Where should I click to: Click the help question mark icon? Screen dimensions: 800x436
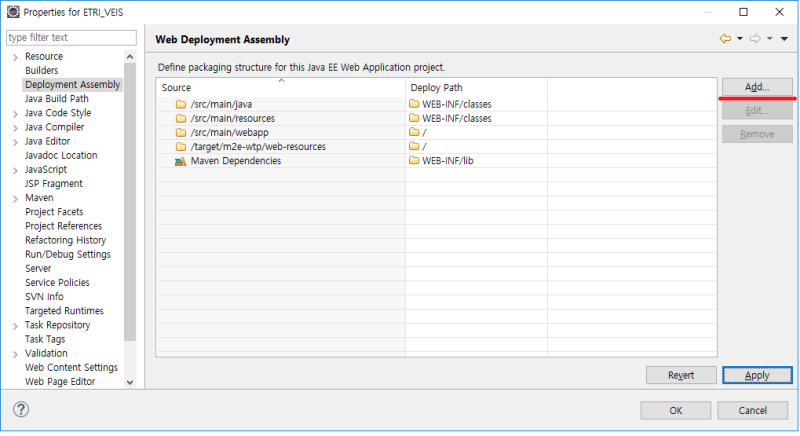click(x=21, y=409)
